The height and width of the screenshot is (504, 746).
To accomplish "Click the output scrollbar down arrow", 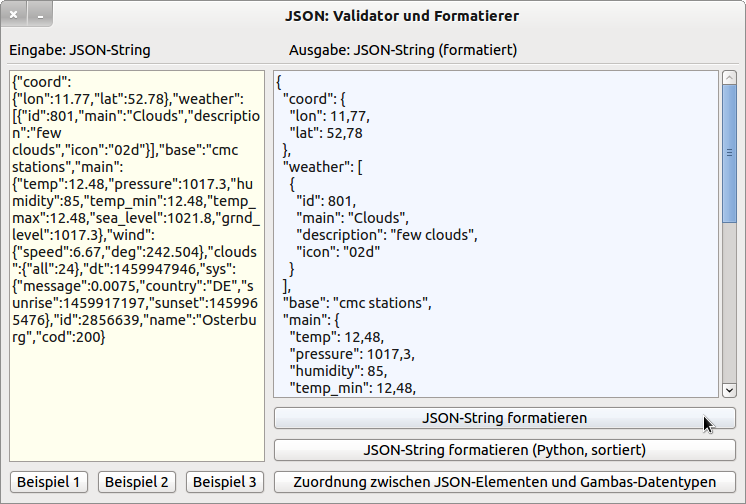I will coord(729,391).
